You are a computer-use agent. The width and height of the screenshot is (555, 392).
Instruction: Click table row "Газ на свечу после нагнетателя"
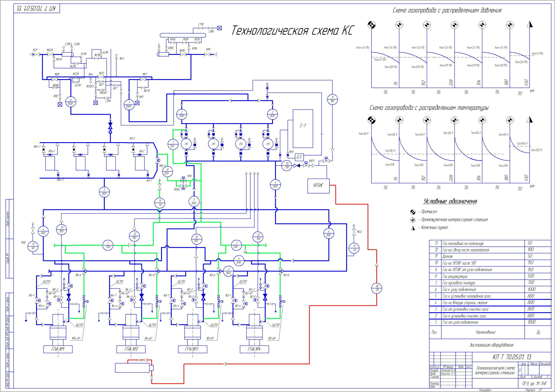coord(490,250)
